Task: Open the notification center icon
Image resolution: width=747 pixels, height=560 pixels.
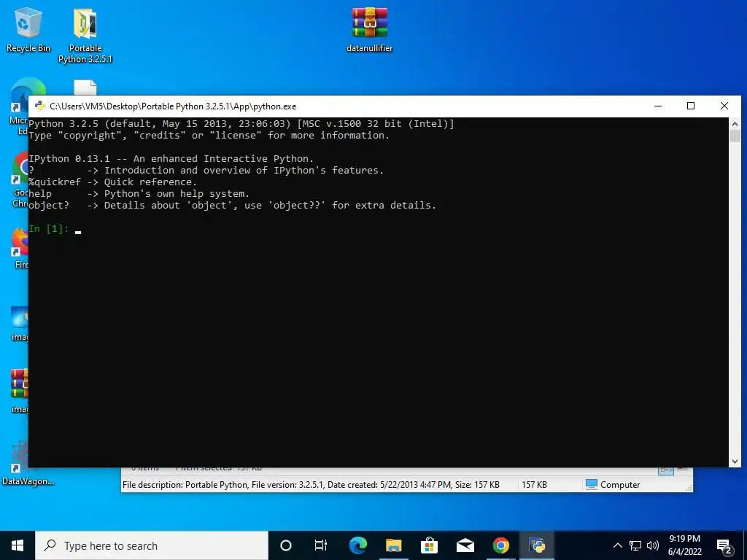Action: (x=724, y=546)
